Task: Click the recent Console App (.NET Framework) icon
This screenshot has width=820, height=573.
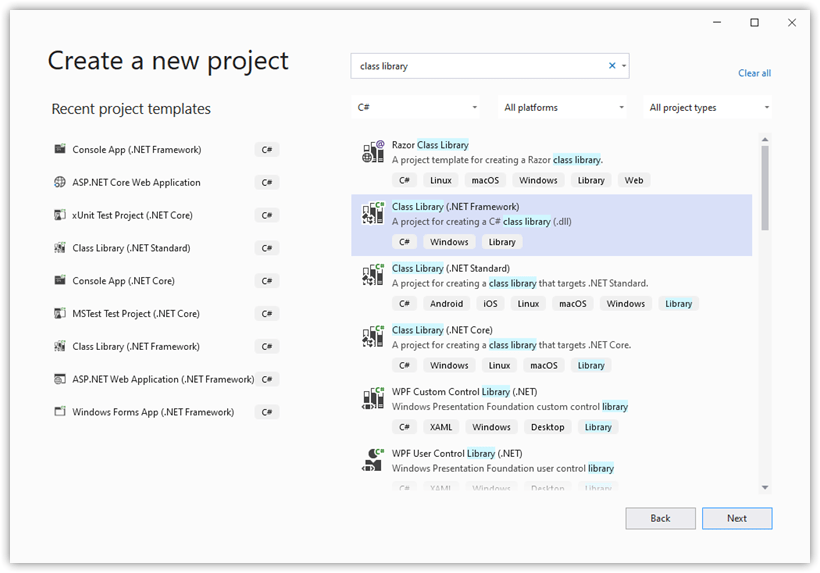Action: 60,149
